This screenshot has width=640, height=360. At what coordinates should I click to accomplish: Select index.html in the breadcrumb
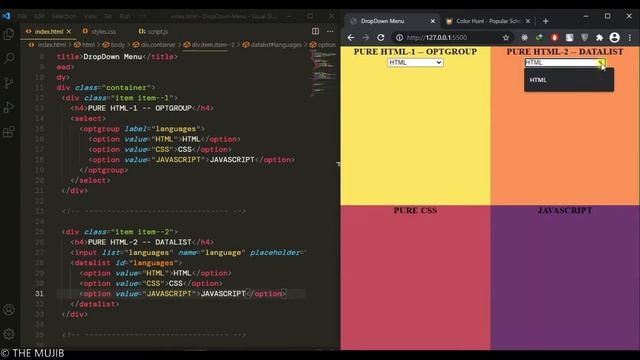point(51,45)
